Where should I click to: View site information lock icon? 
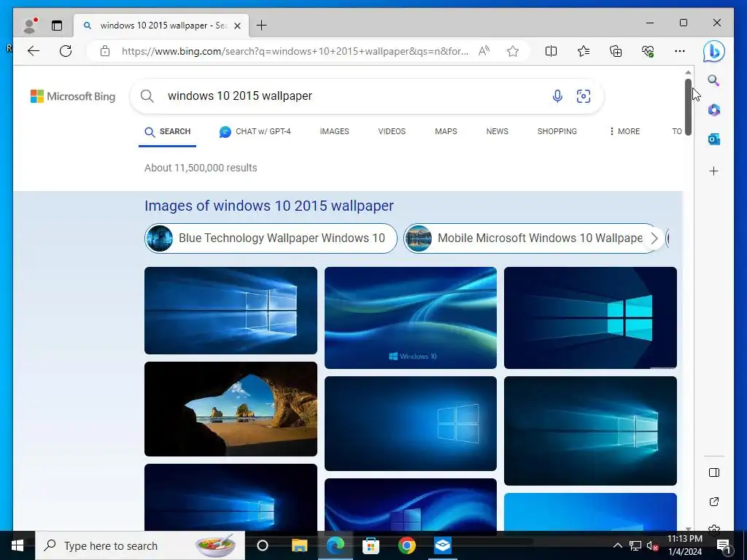click(x=105, y=51)
